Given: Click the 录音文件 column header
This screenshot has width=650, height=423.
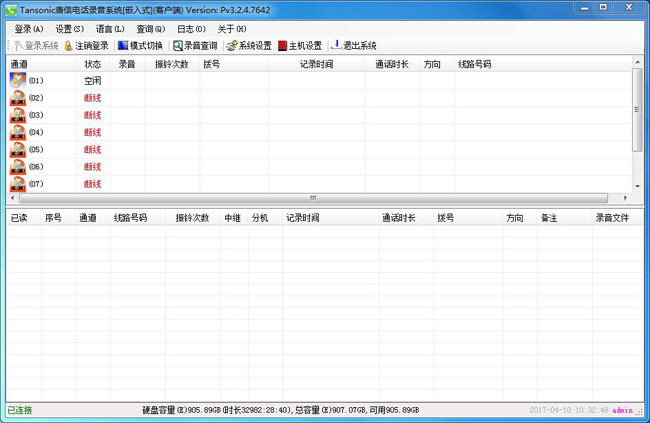Looking at the screenshot, I should click(x=612, y=217).
